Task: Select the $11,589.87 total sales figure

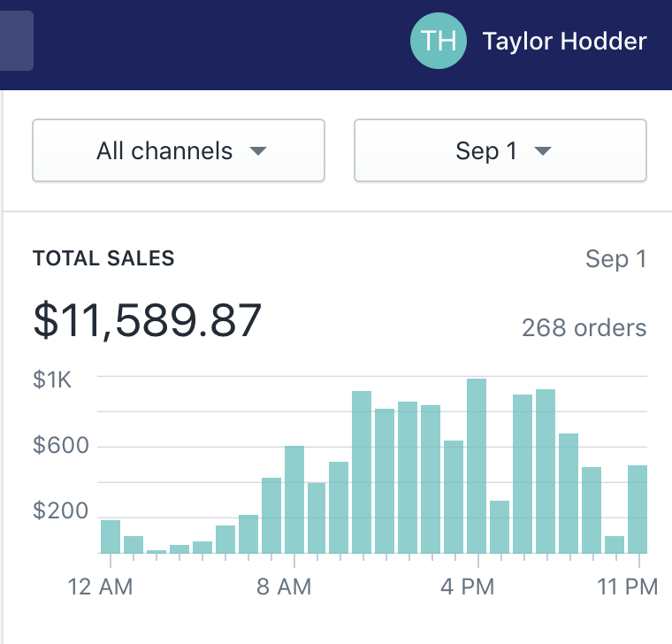Action: point(148,319)
